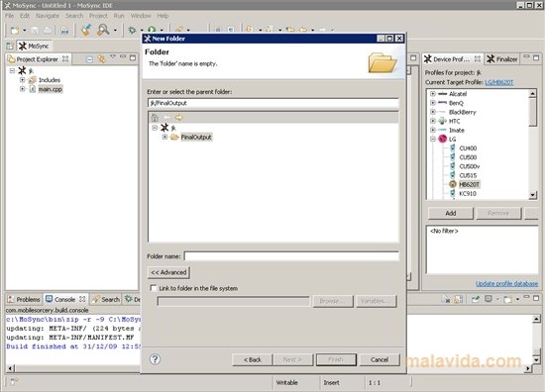545x392 pixels.
Task: Switch to the Finalizer tab
Action: pos(502,59)
